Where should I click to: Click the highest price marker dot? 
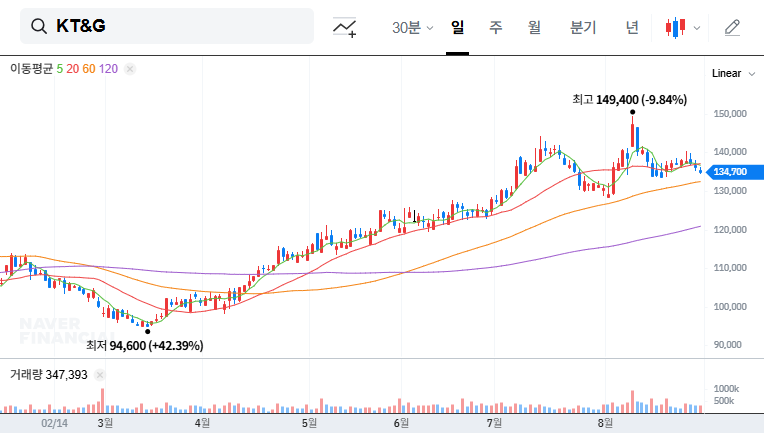coord(632,113)
